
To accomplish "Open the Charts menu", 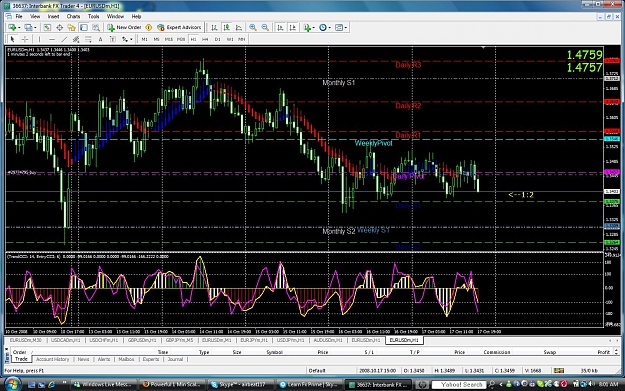I will tap(73, 16).
